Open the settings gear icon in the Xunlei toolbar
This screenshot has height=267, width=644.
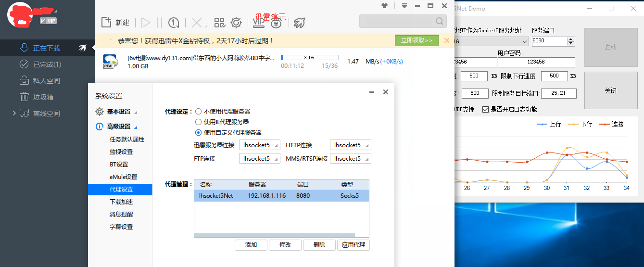[236, 23]
